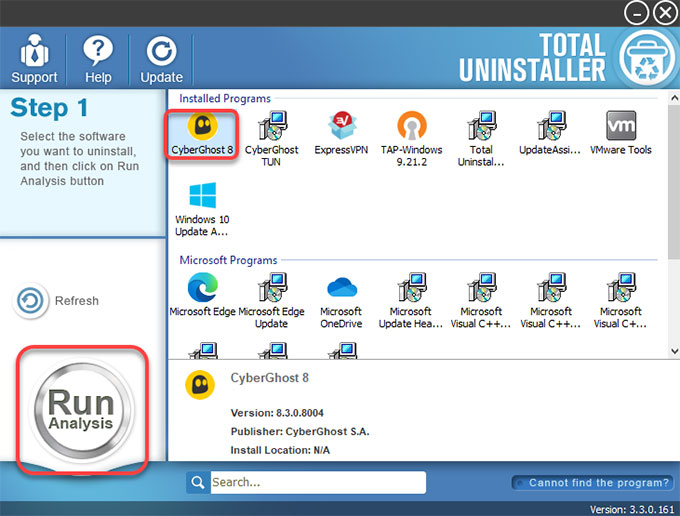Select the Total Uninstaller program entry
This screenshot has width=680, height=516.
[x=481, y=139]
